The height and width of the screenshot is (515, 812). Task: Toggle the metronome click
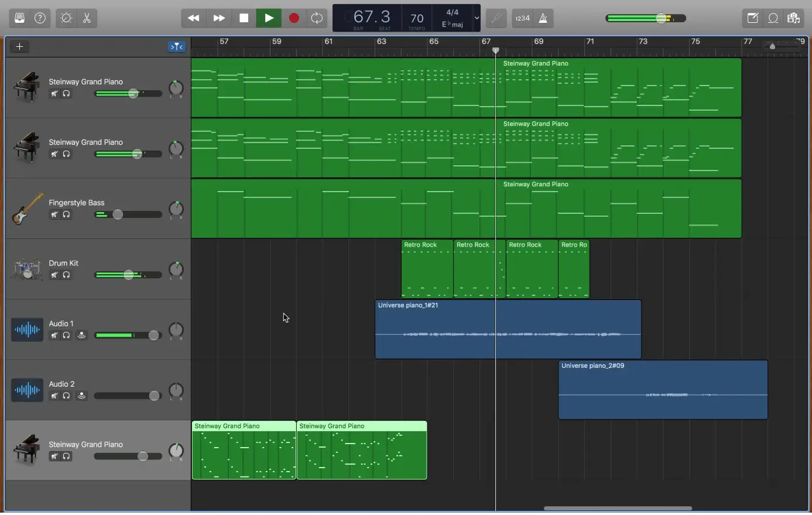tap(543, 18)
